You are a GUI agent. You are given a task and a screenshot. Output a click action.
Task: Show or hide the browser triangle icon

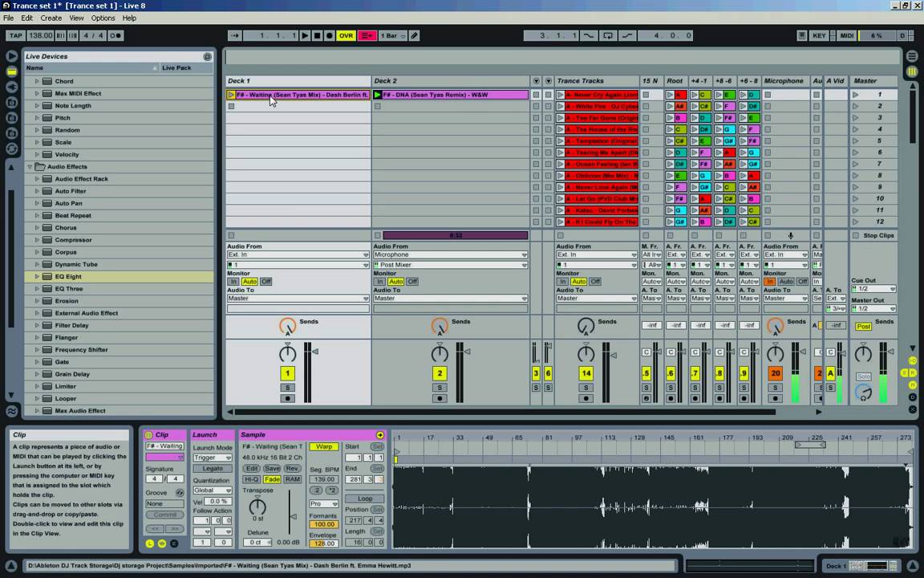[x=11, y=56]
